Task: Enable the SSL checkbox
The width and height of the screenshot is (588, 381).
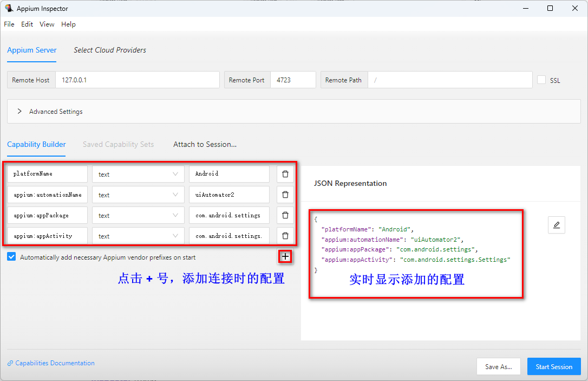Action: (541, 80)
